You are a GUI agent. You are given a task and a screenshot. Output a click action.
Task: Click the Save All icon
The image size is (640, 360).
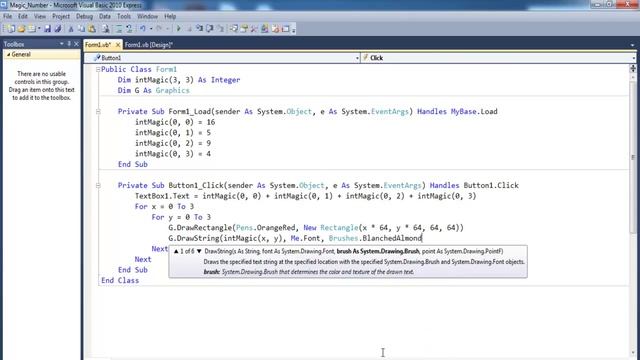click(x=58, y=29)
